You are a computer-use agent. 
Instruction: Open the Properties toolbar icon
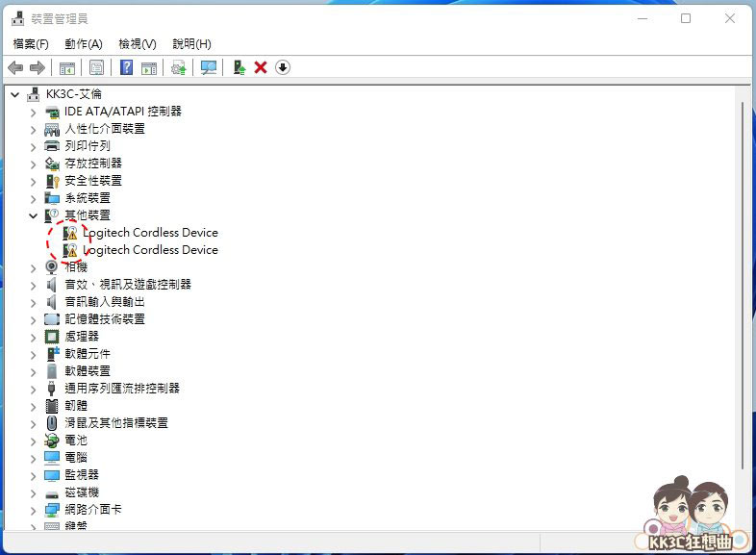click(96, 67)
